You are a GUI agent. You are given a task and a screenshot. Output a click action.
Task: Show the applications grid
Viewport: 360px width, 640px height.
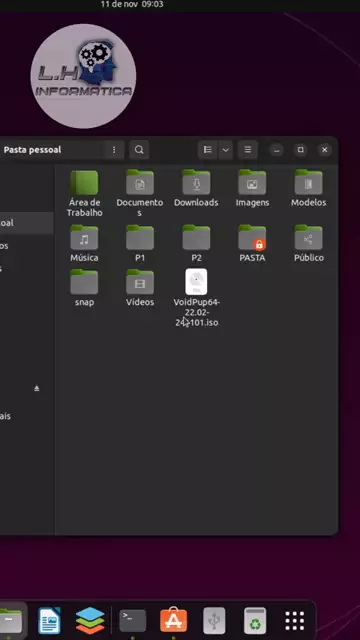(x=295, y=621)
